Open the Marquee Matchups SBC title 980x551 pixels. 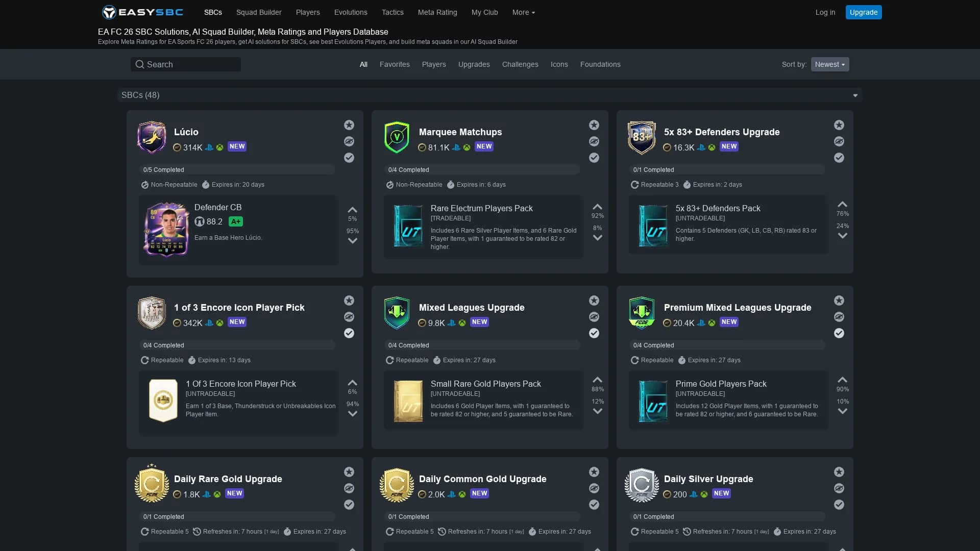click(460, 132)
